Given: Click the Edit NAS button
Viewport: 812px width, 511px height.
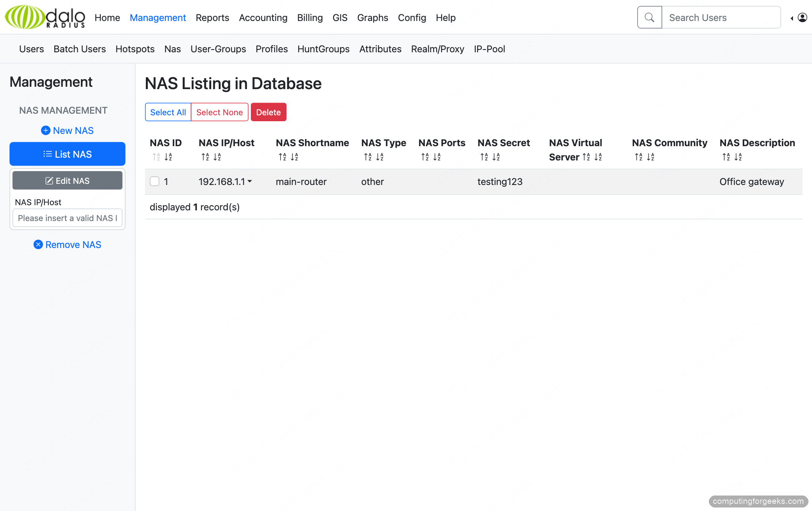Looking at the screenshot, I should click(x=67, y=181).
